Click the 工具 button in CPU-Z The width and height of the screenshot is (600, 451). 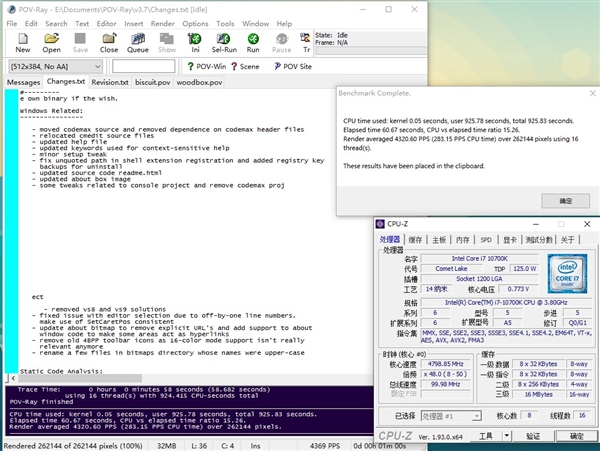(x=486, y=436)
